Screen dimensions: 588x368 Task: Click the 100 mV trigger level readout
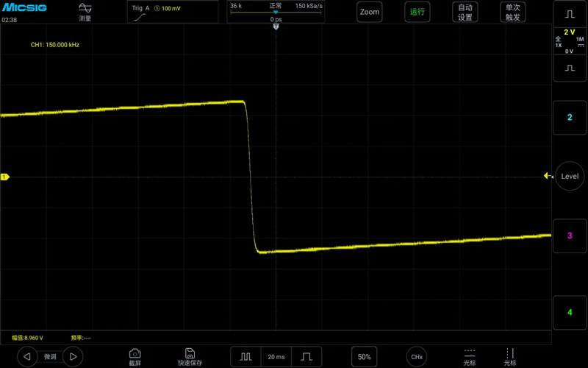171,8
